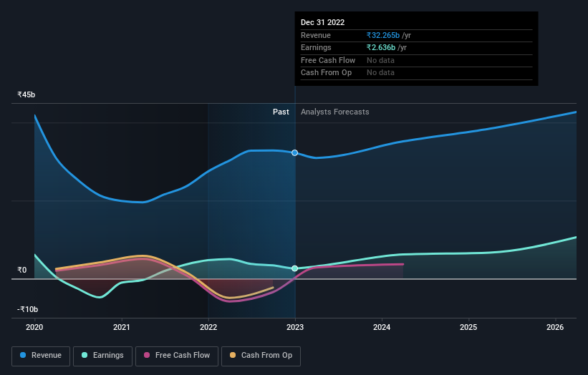The width and height of the screenshot is (588, 375).
Task: Click the 2020 x-axis label
Action: pos(34,327)
